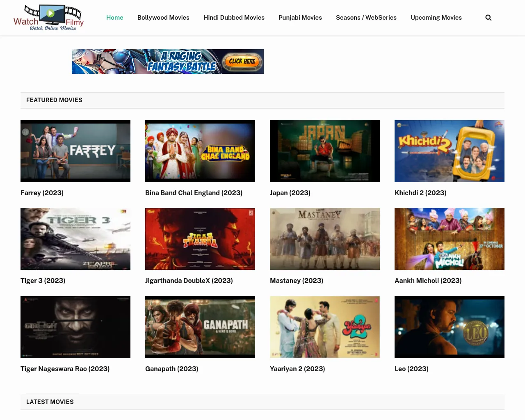Select the Upcoming Movies menu item
This screenshot has width=525, height=420.
pos(436,18)
